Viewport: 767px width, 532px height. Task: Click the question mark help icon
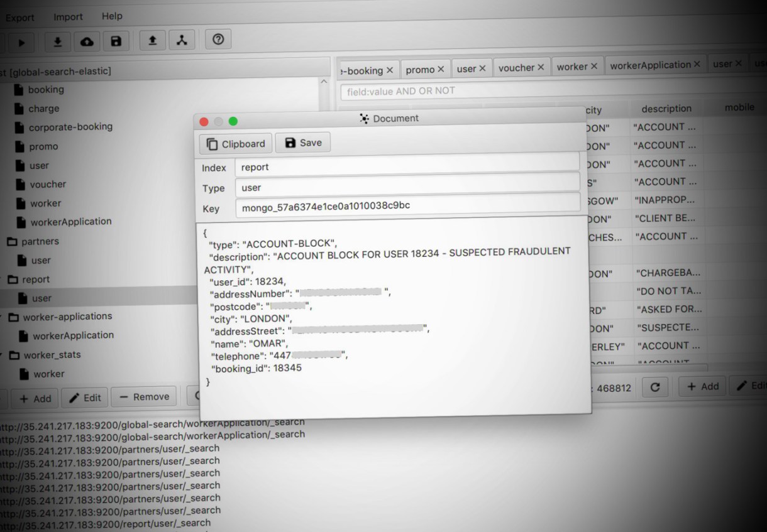pyautogui.click(x=218, y=39)
